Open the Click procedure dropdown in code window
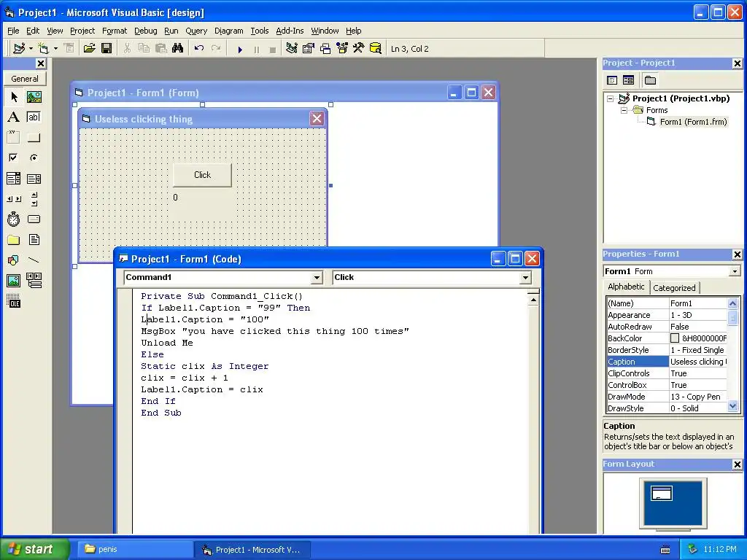Image resolution: width=747 pixels, height=560 pixels. pos(525,278)
